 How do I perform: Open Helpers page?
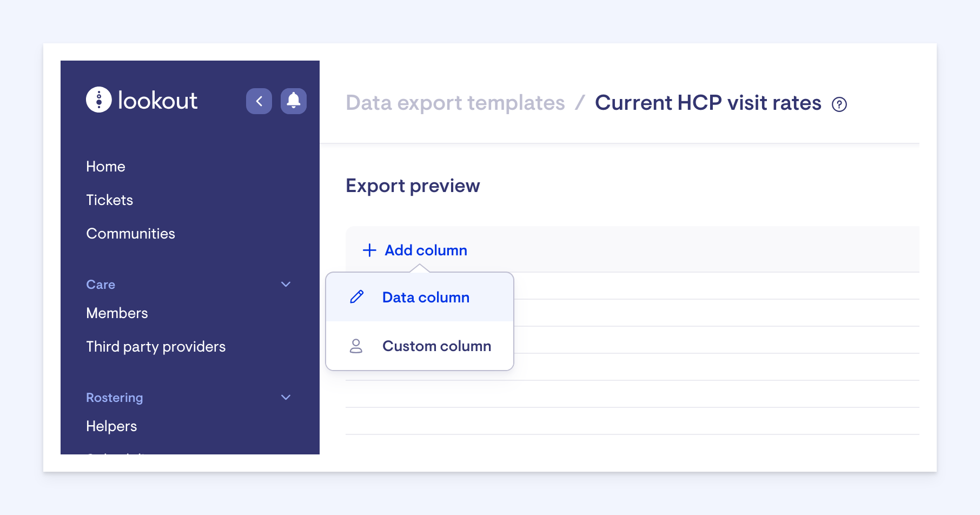(111, 426)
